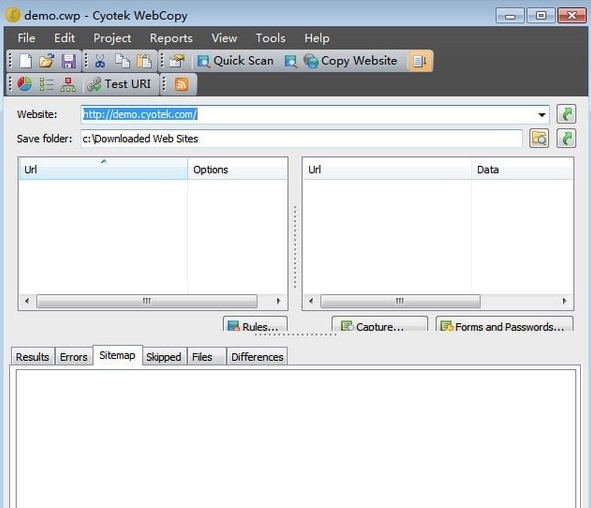Open the Project menu
The width and height of the screenshot is (591, 508).
pyautogui.click(x=112, y=38)
